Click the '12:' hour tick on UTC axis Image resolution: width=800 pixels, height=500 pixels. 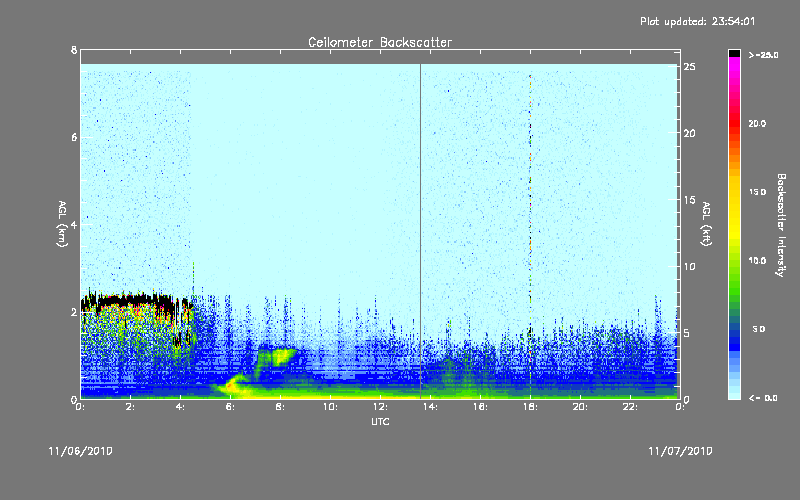[380, 407]
